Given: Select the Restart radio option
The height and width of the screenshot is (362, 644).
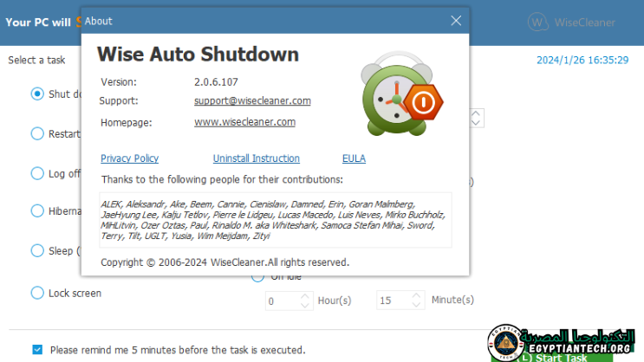Looking at the screenshot, I should pyautogui.click(x=37, y=133).
